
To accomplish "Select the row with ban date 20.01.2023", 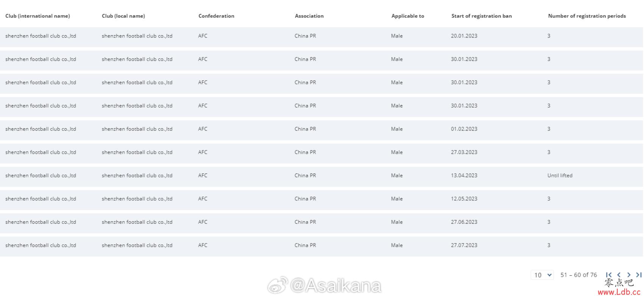I will (464, 36).
